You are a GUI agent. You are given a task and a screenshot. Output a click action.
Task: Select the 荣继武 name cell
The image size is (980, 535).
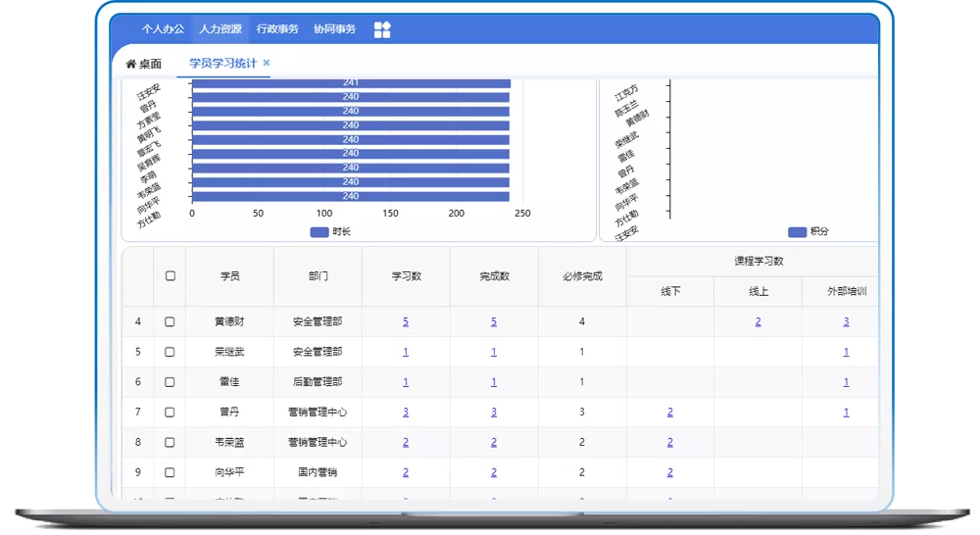229,352
